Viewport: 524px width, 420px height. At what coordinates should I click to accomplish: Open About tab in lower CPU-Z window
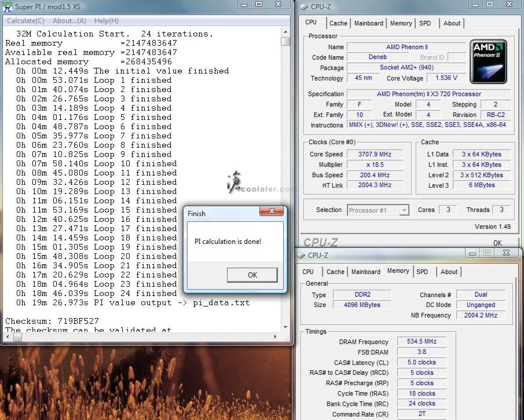(449, 272)
